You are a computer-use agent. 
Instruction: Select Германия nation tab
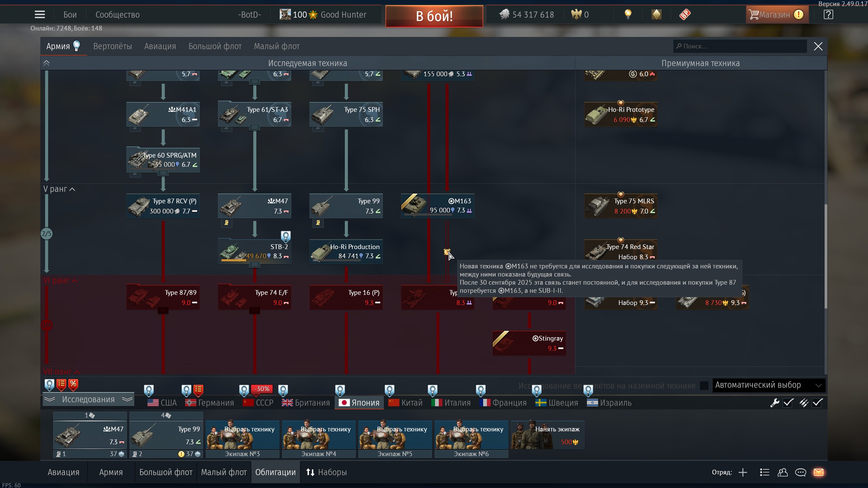(x=210, y=403)
